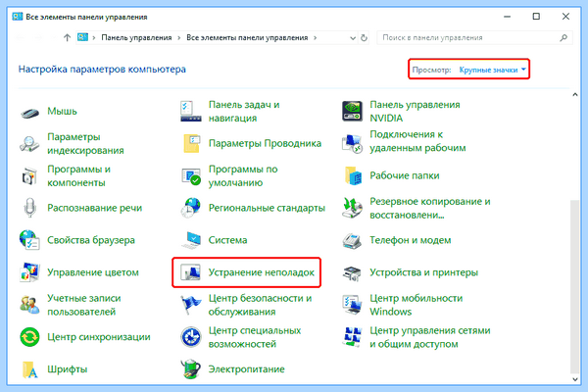588x392 pixels.
Task: Expand the arrow after Панель управления breadcrumb
Action: [x=179, y=38]
